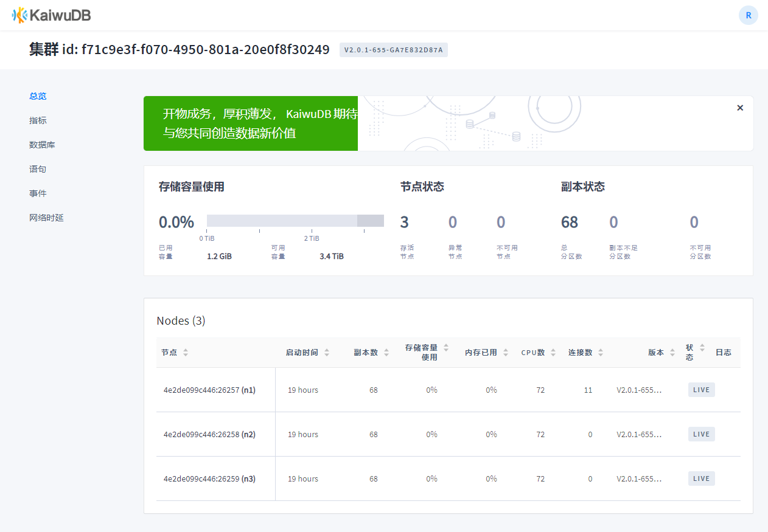Open the user avatar R menu
This screenshot has height=532, width=768.
point(748,15)
